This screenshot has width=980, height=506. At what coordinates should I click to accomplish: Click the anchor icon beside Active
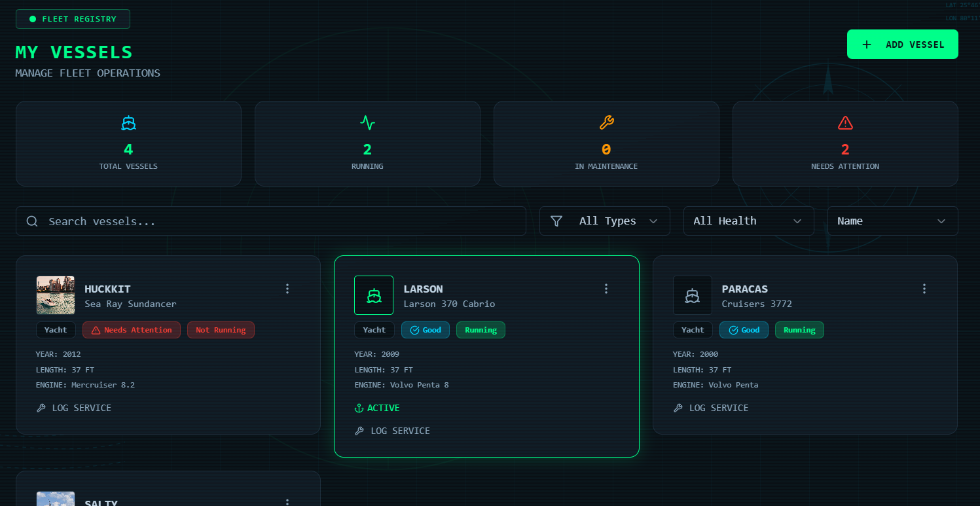359,408
